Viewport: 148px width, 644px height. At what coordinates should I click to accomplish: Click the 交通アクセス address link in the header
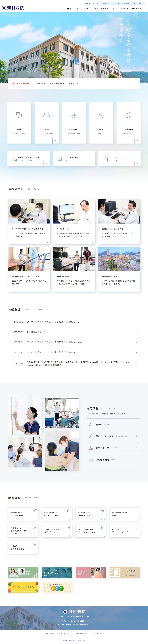(x=122, y=4)
